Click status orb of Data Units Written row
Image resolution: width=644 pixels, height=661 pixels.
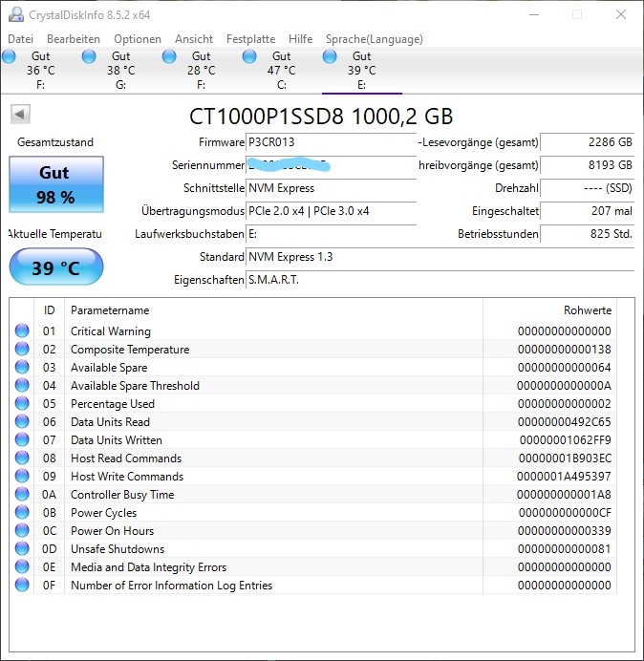pos(22,439)
